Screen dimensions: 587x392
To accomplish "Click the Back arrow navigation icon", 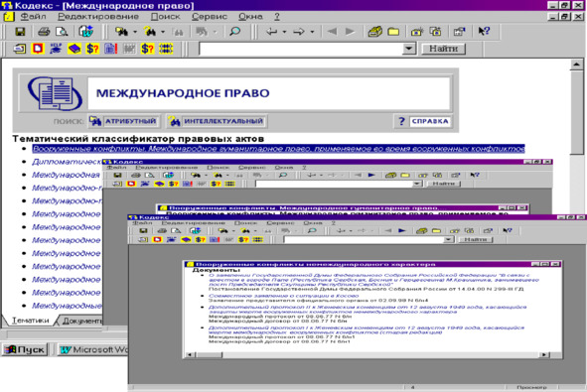I will [271, 32].
